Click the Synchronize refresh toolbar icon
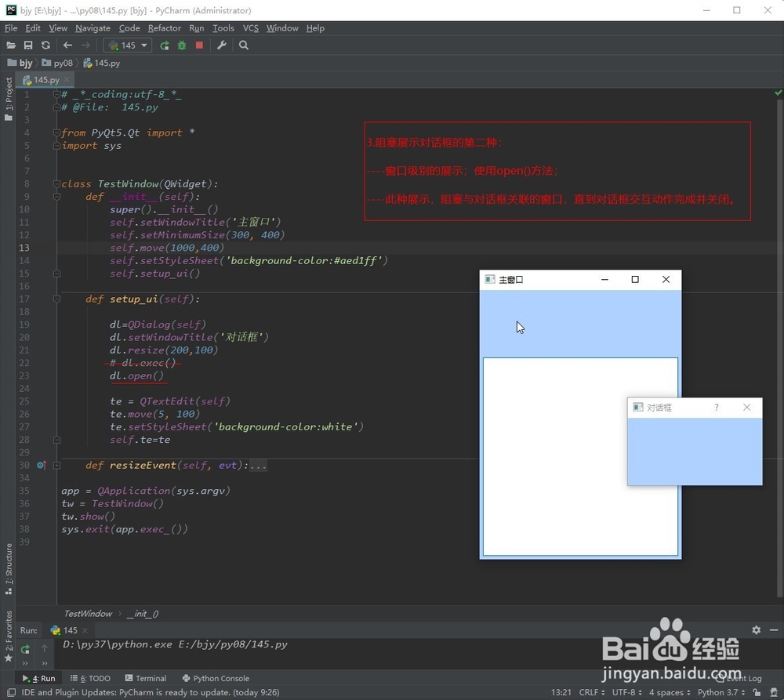The image size is (784, 700). (45, 45)
